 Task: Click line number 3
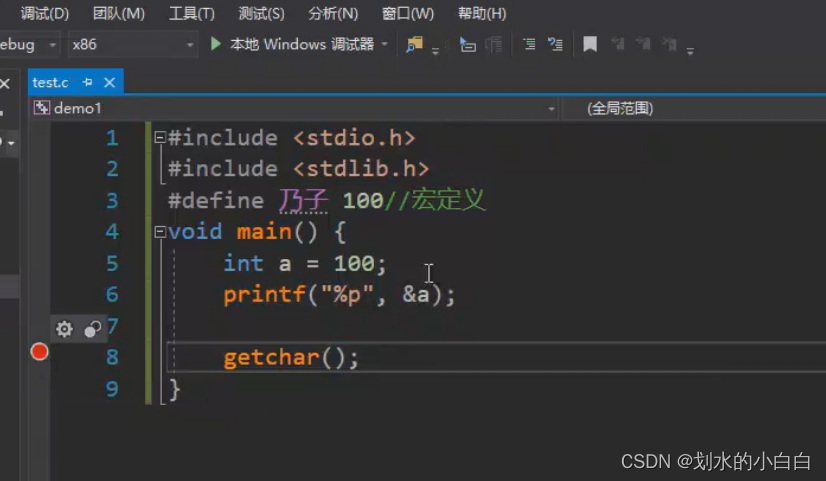point(112,201)
